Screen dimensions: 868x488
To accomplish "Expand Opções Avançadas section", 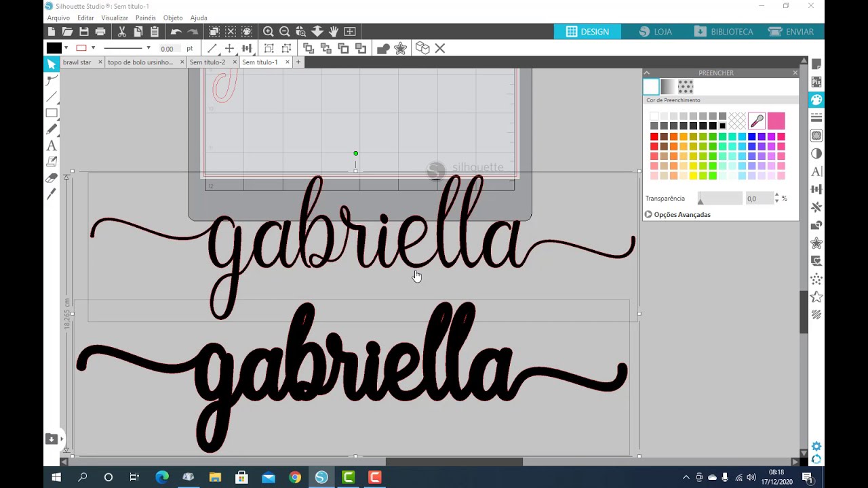I will (677, 215).
